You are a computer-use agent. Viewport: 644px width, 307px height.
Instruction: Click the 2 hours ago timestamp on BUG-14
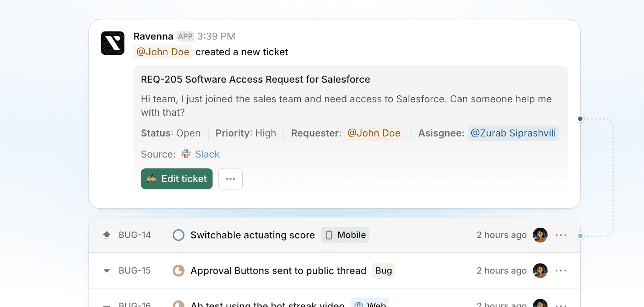502,235
